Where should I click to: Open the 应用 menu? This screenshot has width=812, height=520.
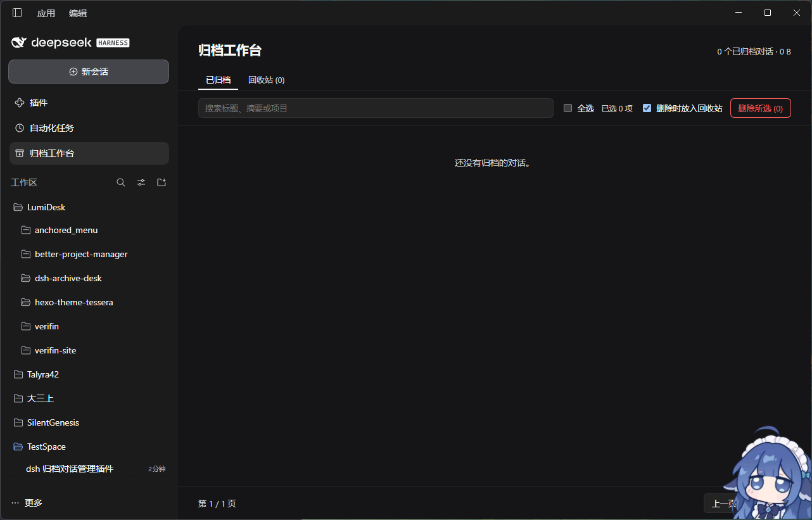pyautogui.click(x=46, y=13)
